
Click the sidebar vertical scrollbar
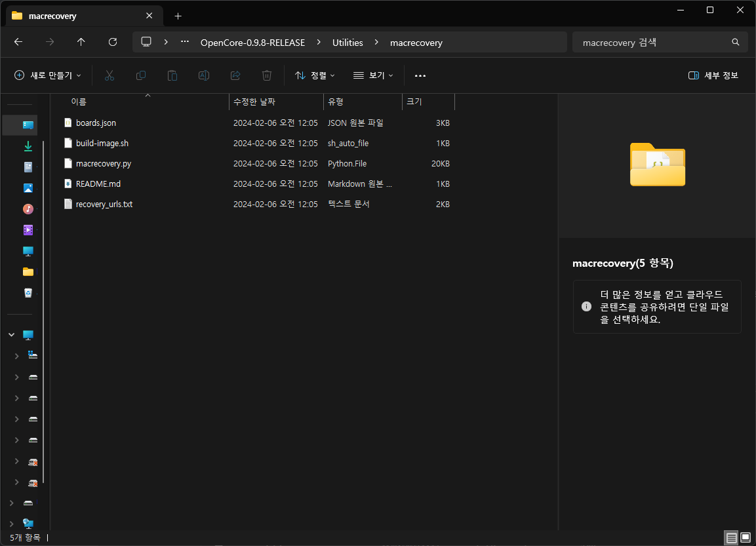point(43,312)
